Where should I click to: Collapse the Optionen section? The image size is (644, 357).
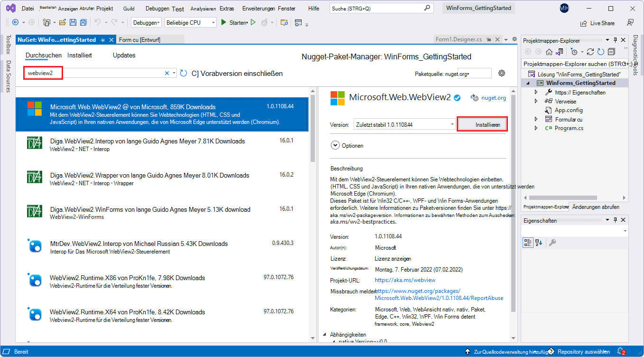(336, 145)
